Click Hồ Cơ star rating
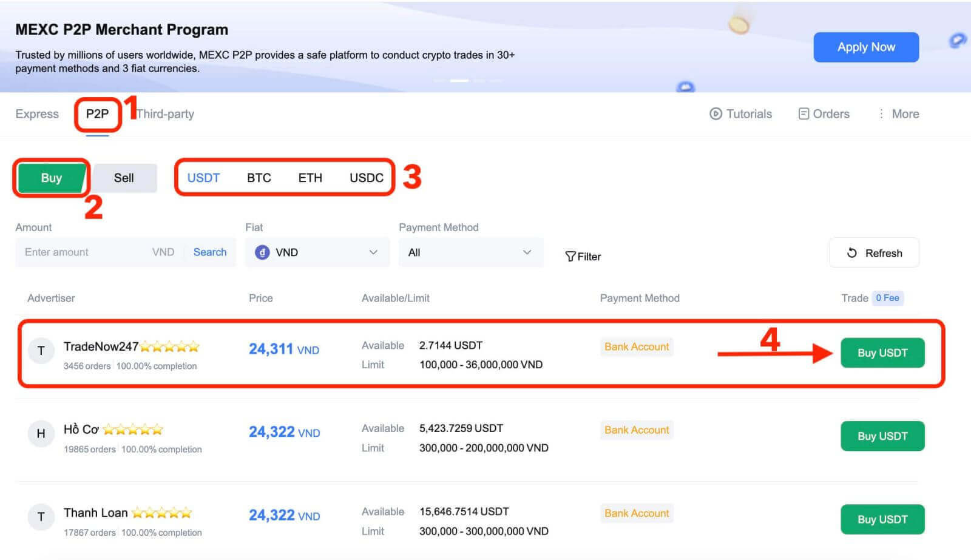 [133, 430]
